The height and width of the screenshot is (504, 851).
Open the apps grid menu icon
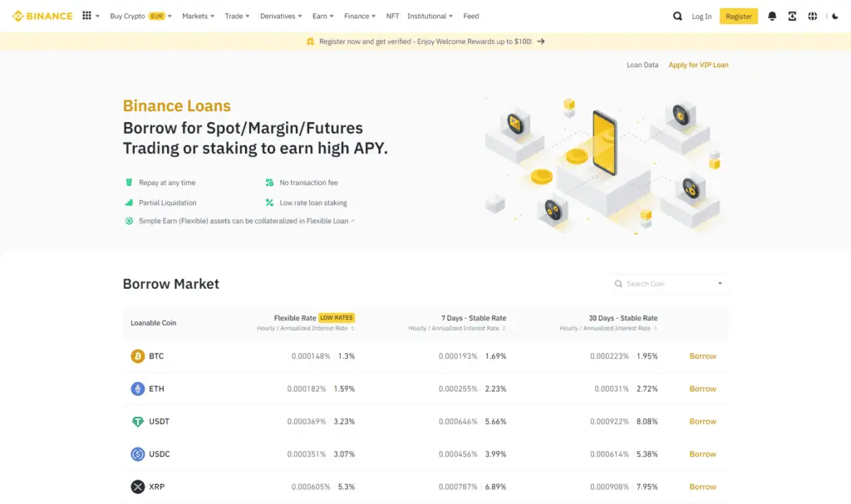click(x=87, y=16)
